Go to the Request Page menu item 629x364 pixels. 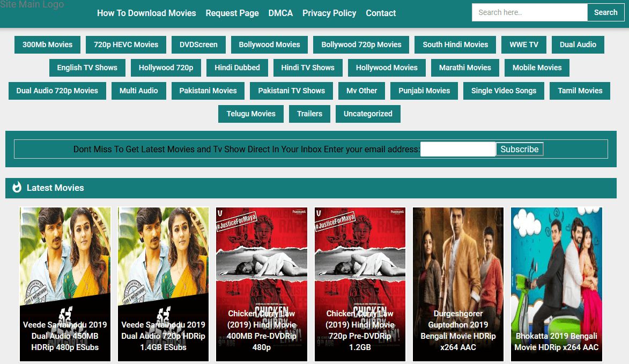(x=232, y=13)
